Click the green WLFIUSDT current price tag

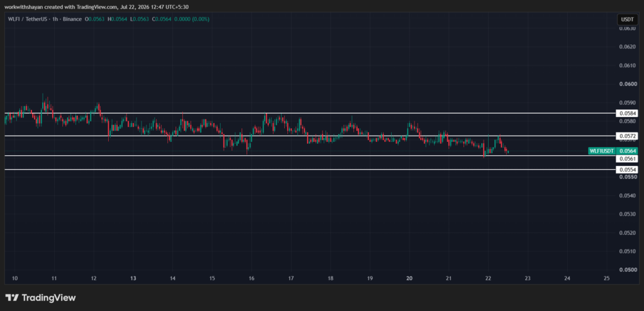(x=613, y=151)
